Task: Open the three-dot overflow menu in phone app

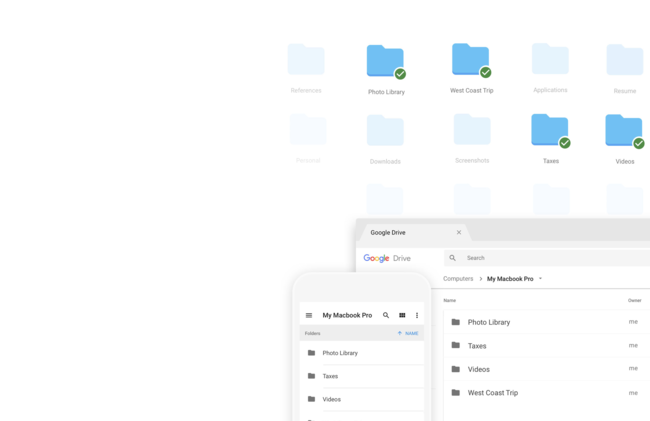Action: (417, 315)
